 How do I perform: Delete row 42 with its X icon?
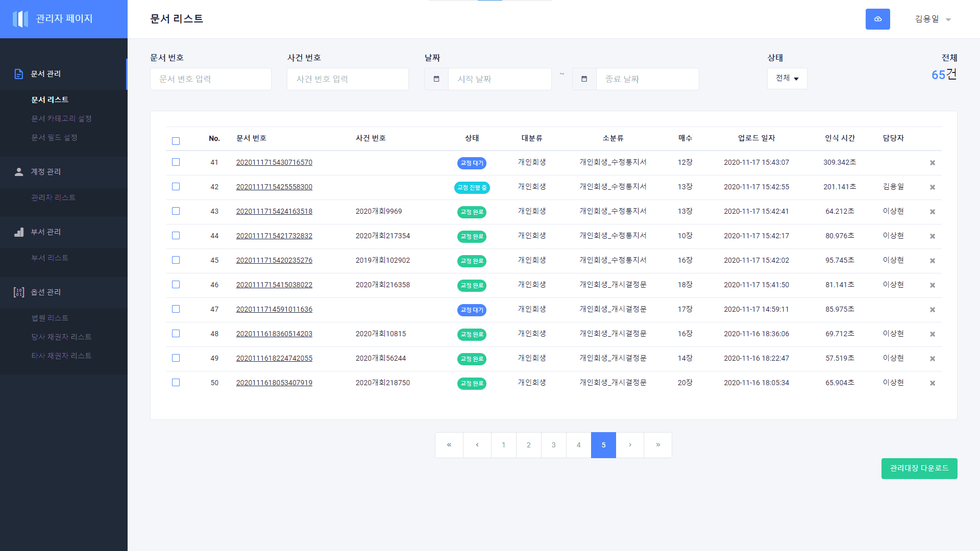[933, 187]
